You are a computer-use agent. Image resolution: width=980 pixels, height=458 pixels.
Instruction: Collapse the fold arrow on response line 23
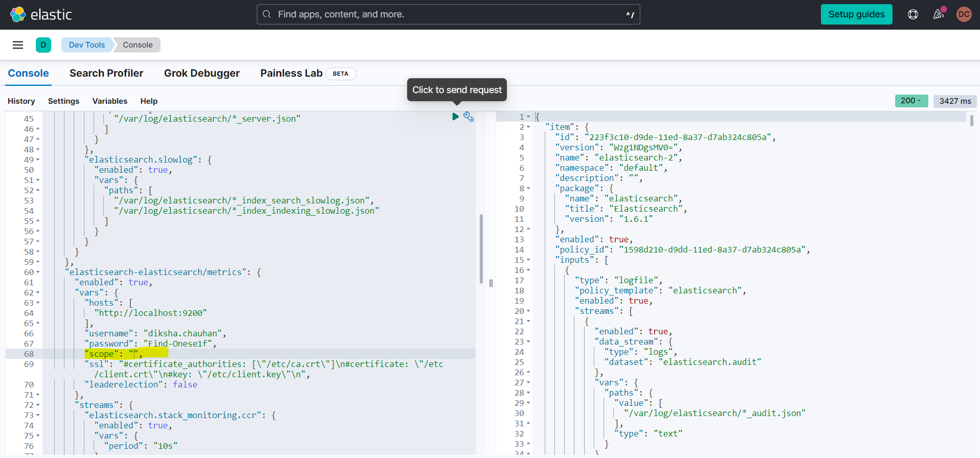tap(528, 341)
